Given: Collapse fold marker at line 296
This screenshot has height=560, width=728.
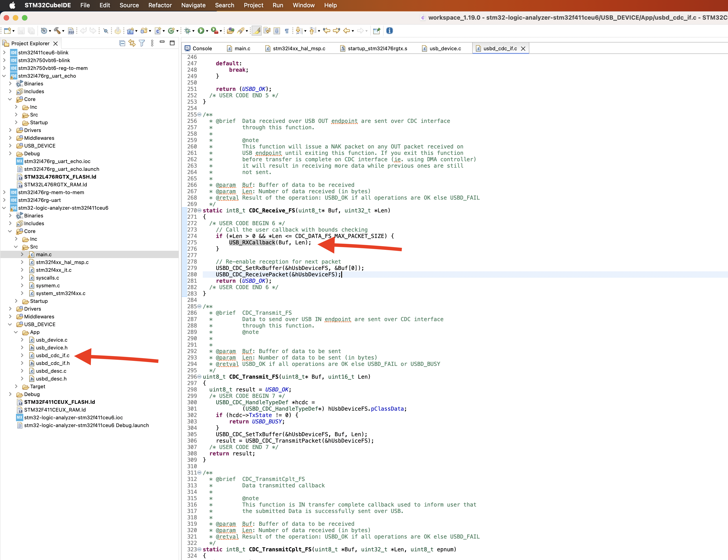Looking at the screenshot, I should pos(200,377).
